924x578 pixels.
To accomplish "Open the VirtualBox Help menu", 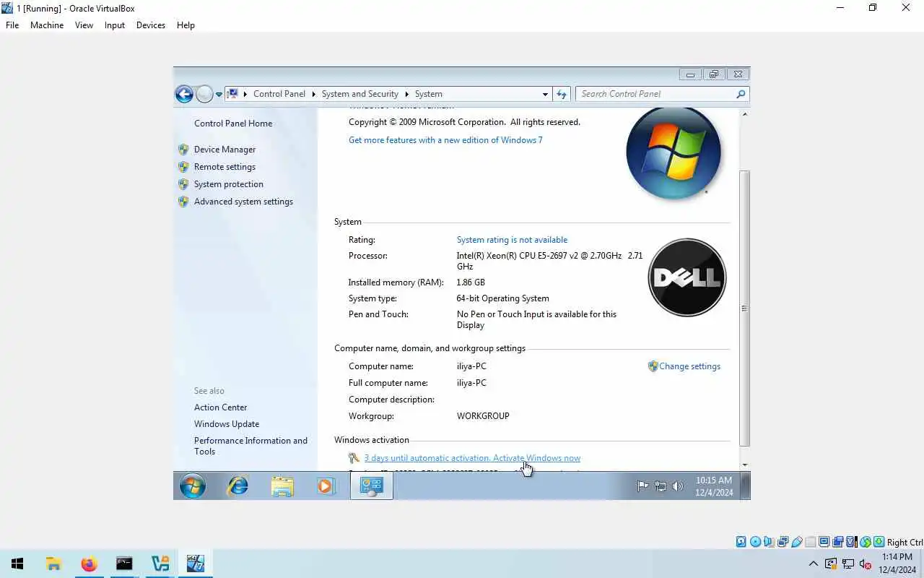I will 186,25.
